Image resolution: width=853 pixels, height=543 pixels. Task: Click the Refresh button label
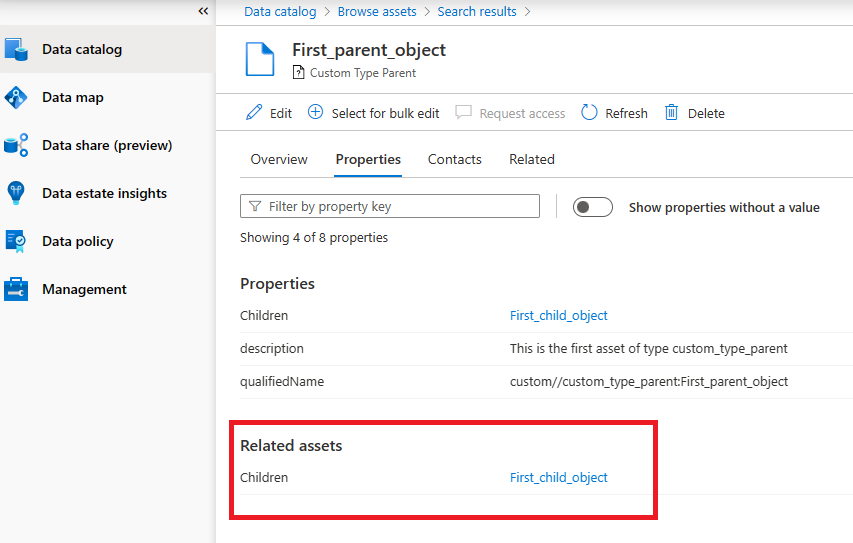click(627, 113)
